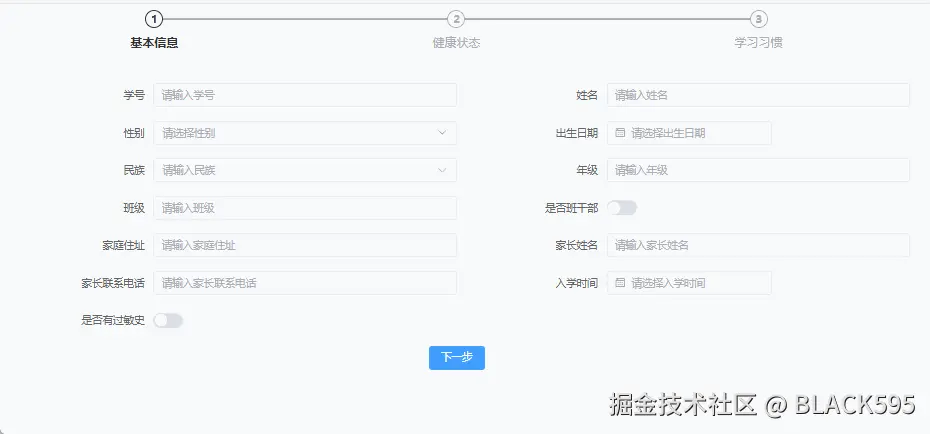The width and height of the screenshot is (930, 434).
Task: Click the 家庭住址 field label
Action: point(123,245)
